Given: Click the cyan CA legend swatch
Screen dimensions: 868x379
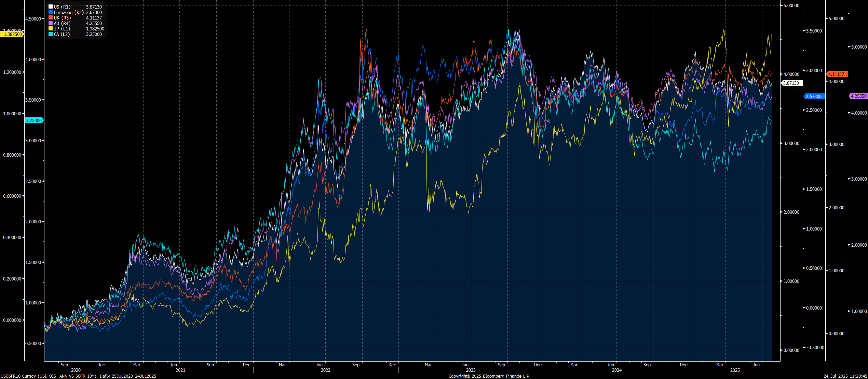Looking at the screenshot, I should coord(51,34).
